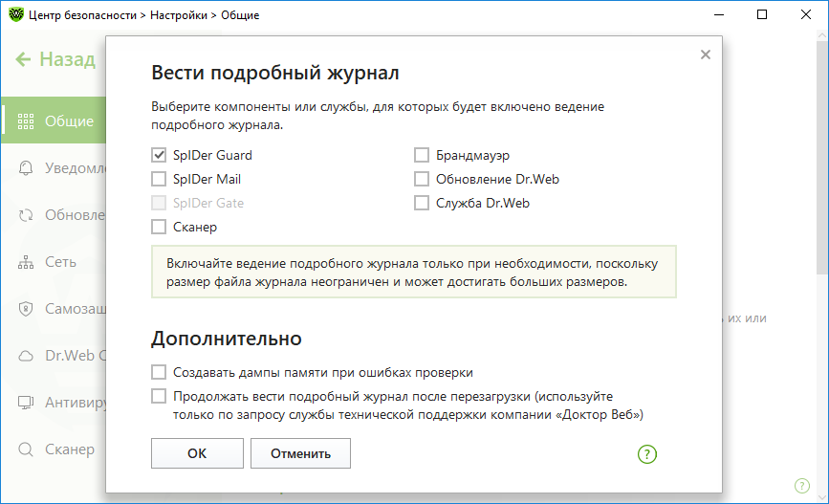
Task: Click the title bar breadcrumb text
Action: point(143,14)
